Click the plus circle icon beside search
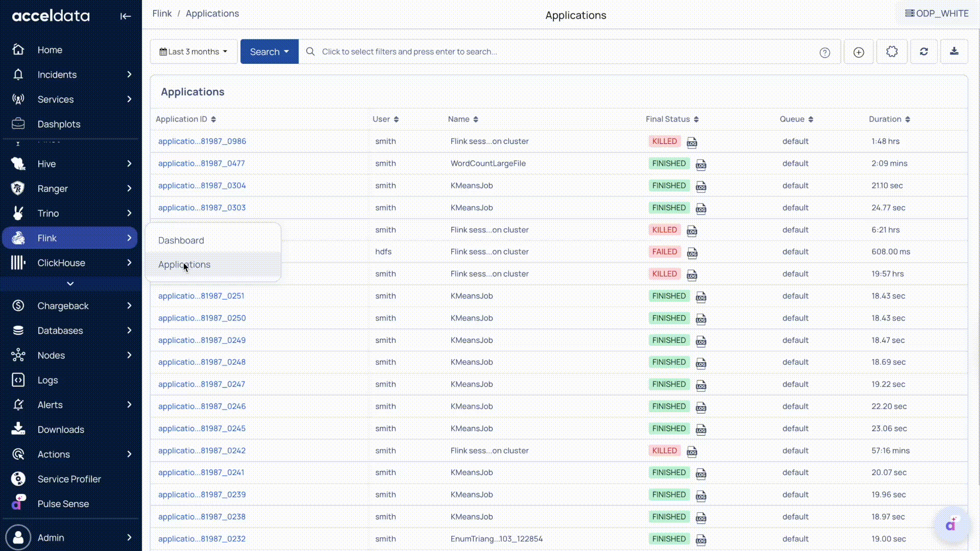Viewport: 980px width, 551px height. tap(859, 52)
